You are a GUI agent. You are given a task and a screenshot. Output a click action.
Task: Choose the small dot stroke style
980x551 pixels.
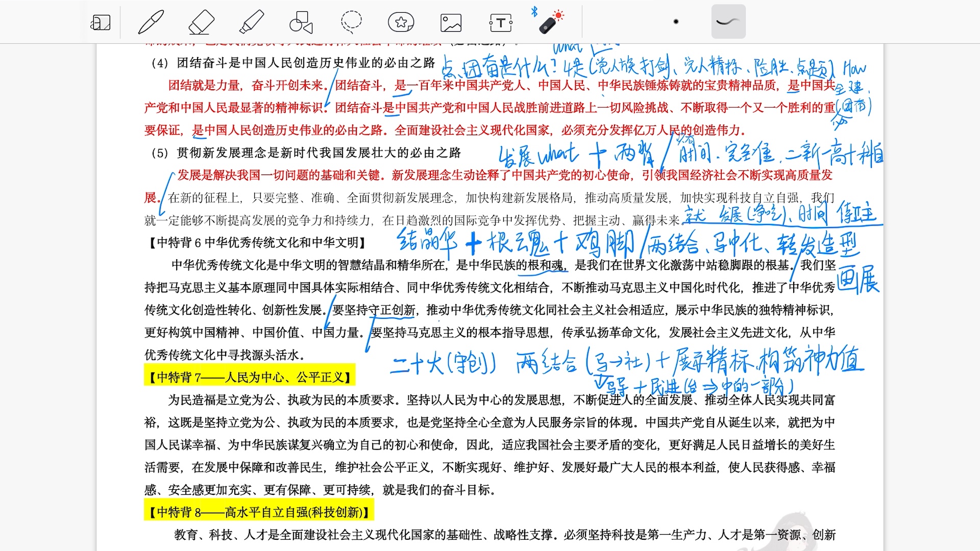coord(676,22)
